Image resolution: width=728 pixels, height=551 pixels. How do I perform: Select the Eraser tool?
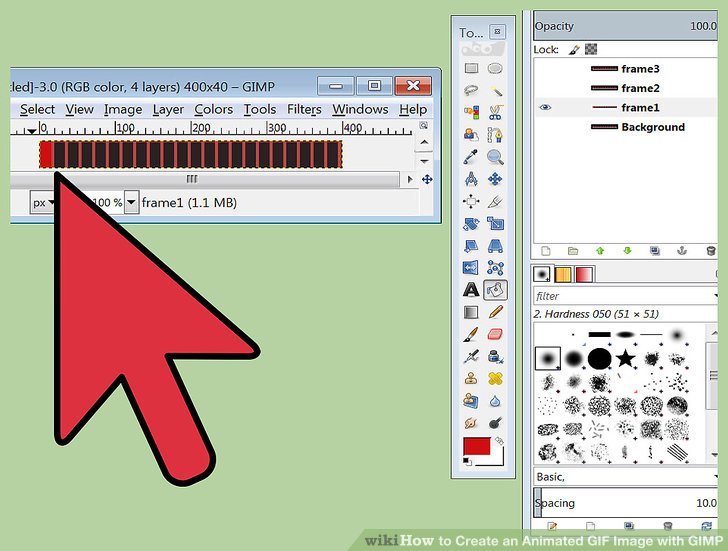click(x=495, y=335)
